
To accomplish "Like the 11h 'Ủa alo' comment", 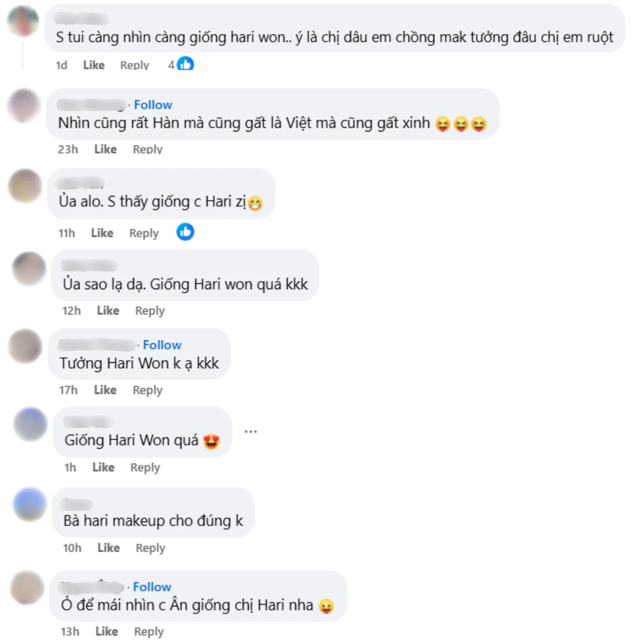I will 102,233.
